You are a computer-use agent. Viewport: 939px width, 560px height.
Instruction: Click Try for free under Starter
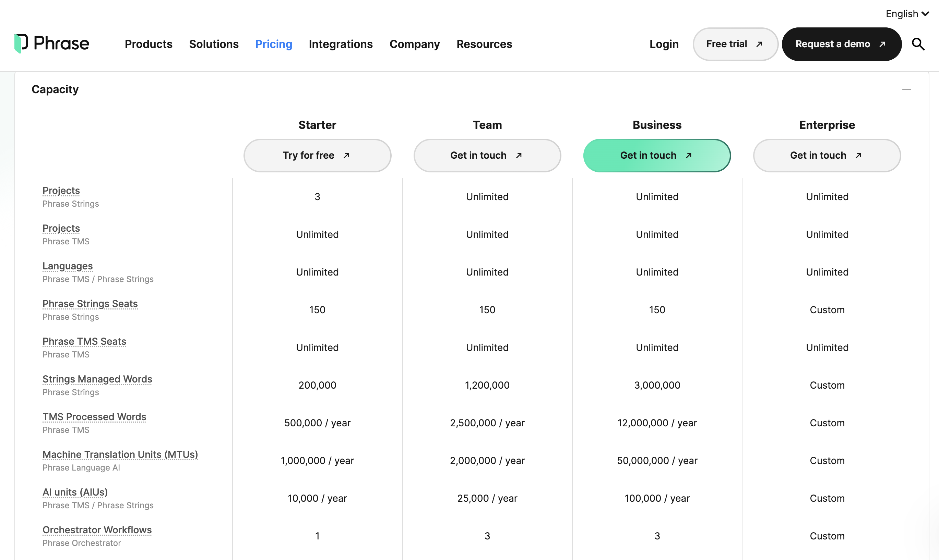click(x=317, y=156)
